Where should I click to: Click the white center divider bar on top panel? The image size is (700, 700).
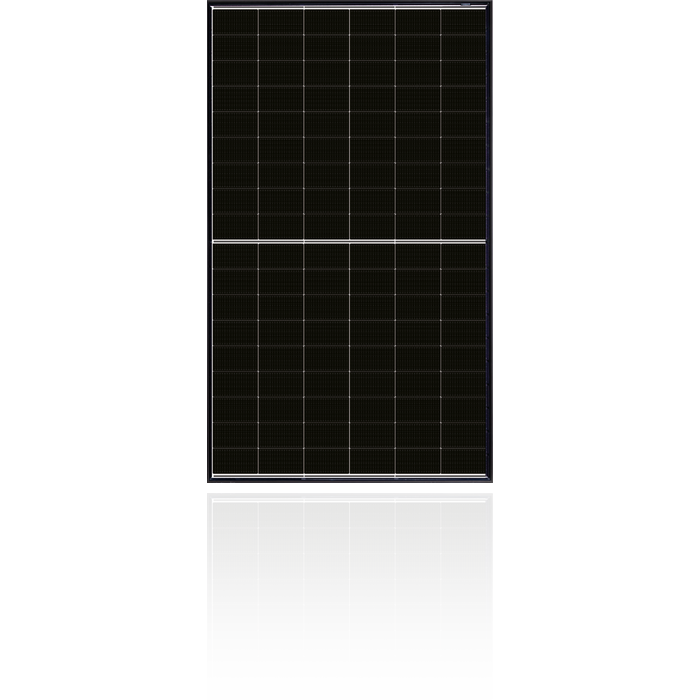pyautogui.click(x=349, y=241)
